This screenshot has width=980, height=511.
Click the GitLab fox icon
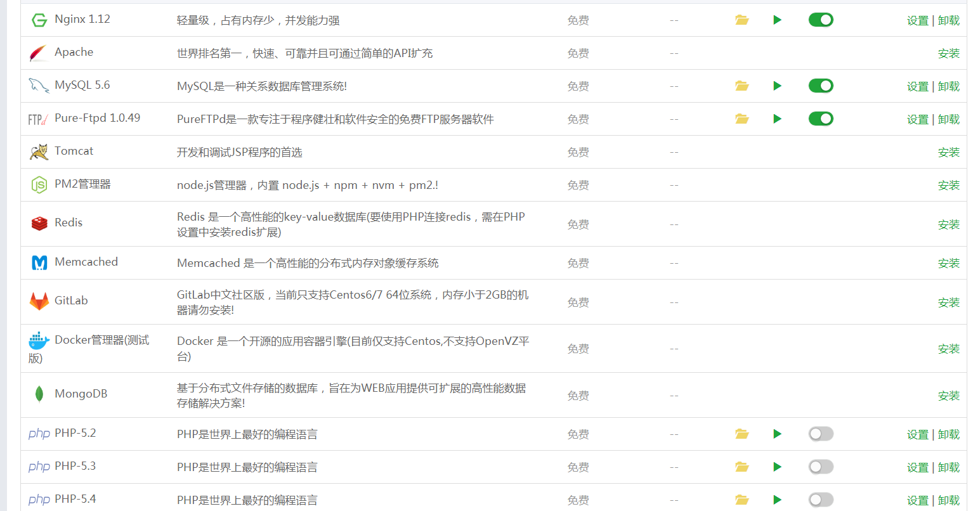(39, 301)
